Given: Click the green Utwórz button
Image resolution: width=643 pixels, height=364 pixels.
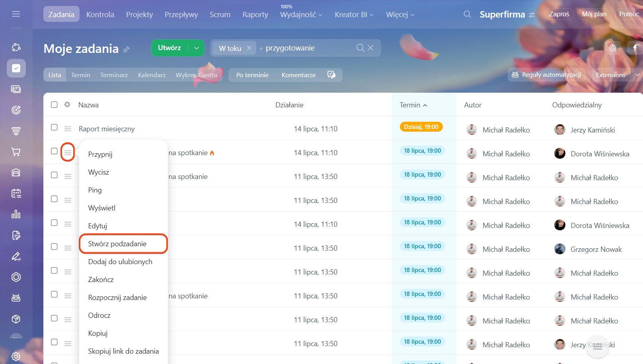Looking at the screenshot, I should pos(170,48).
